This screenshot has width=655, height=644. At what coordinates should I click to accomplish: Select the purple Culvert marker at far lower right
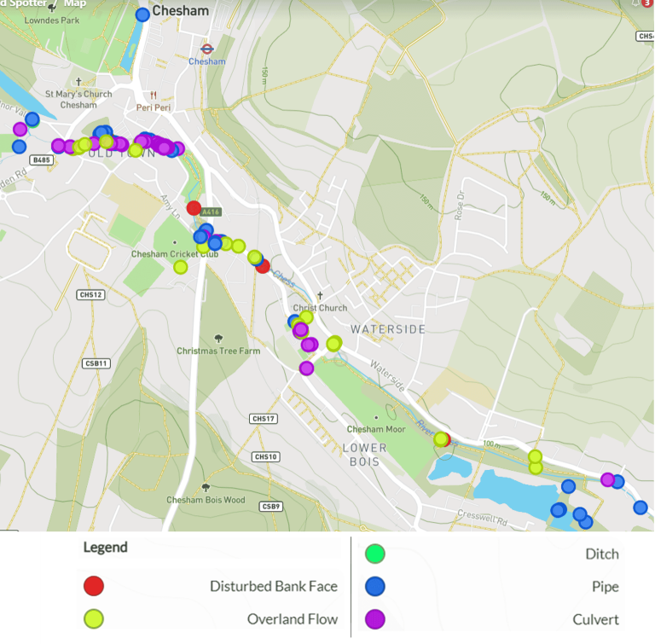(608, 479)
